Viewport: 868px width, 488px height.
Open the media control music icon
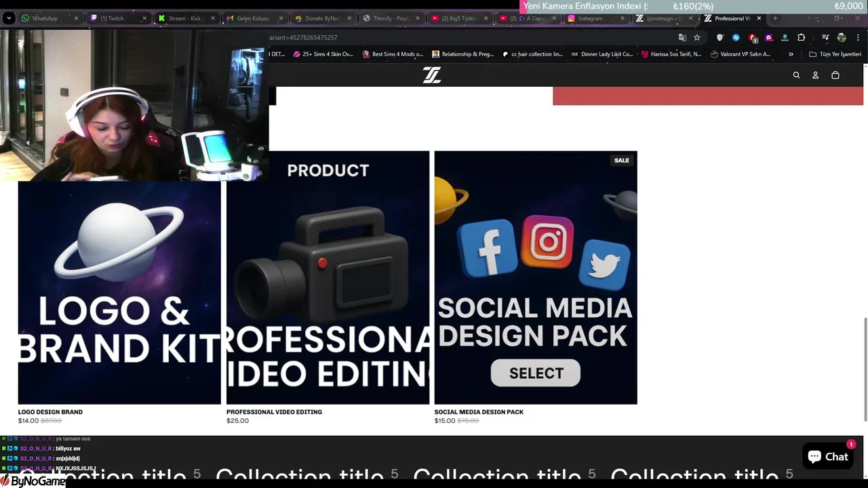pos(825,37)
